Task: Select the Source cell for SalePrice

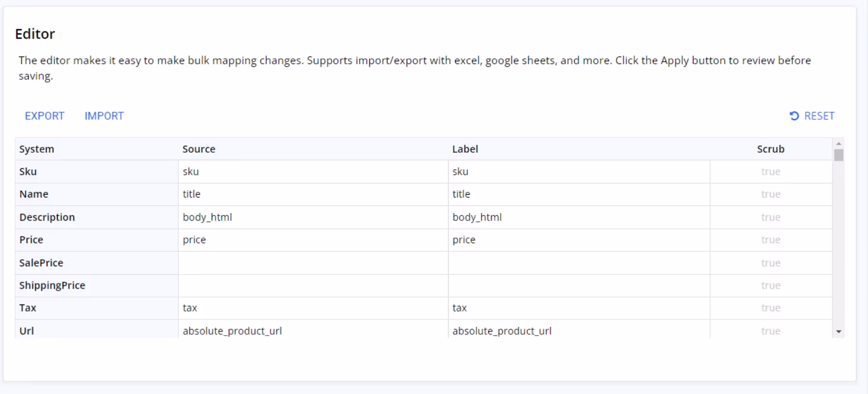Action: tap(313, 263)
